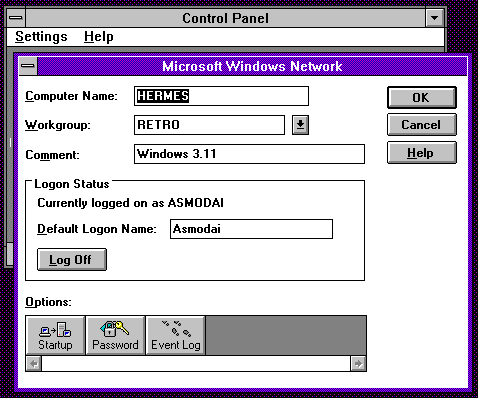
Task: Click options scrollbar left arrow
Action: pyautogui.click(x=34, y=363)
